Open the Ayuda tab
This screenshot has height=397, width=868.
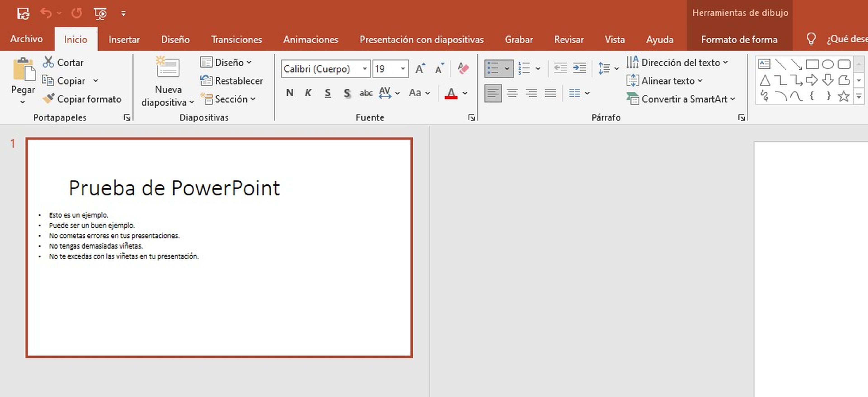659,39
